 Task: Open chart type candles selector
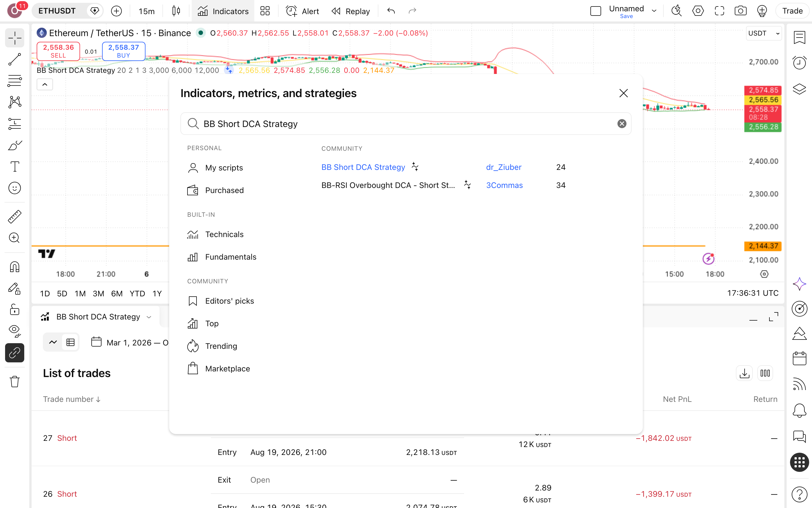pos(176,11)
